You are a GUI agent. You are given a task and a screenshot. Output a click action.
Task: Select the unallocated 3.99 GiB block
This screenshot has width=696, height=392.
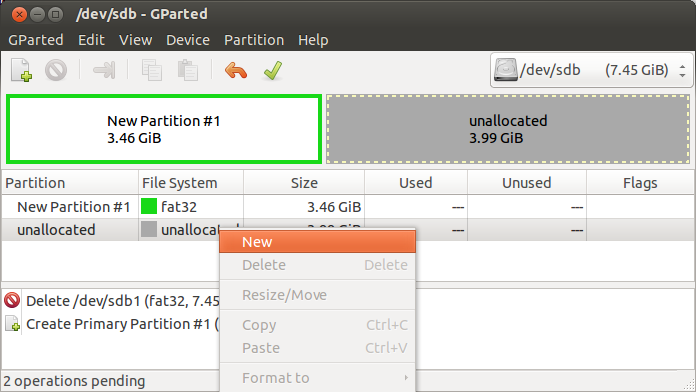[x=508, y=129]
